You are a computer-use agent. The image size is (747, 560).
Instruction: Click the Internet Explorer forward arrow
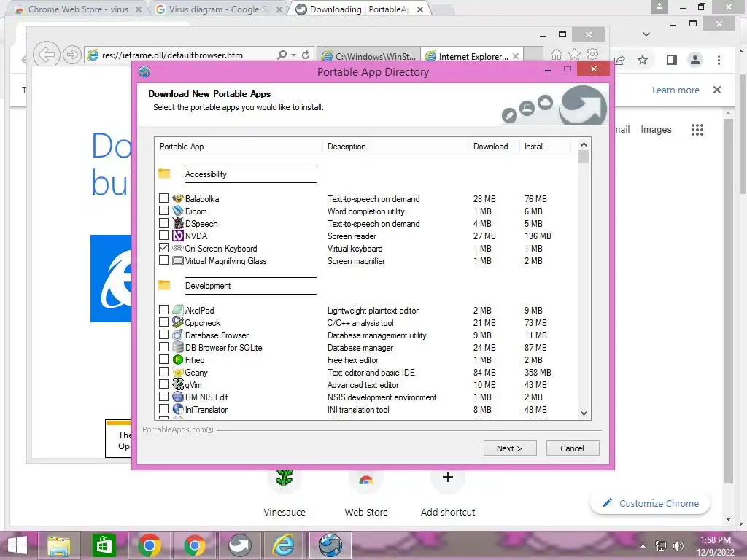coord(72,55)
